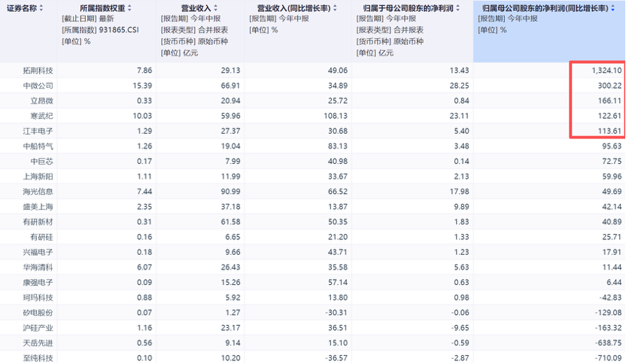Select the 上海新阳 row name
This screenshot has height=364, width=626.
[x=38, y=177]
